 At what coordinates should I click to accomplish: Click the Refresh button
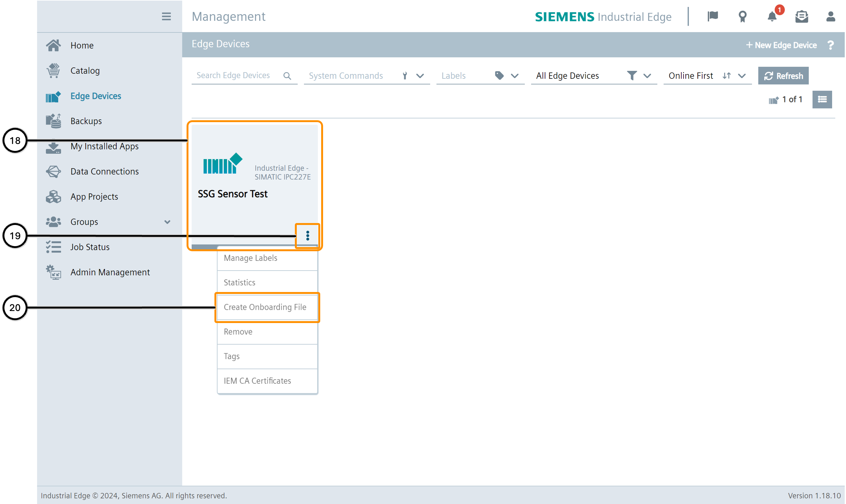coord(783,76)
